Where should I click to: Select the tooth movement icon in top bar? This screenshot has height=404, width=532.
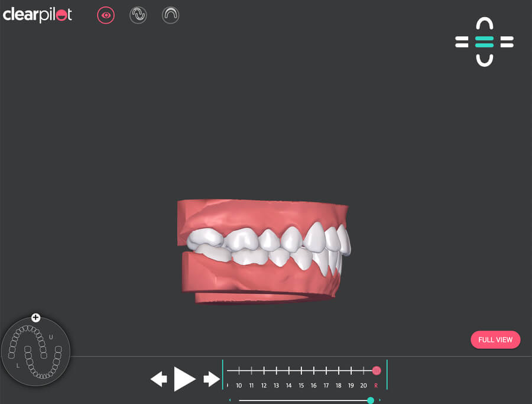pos(138,15)
